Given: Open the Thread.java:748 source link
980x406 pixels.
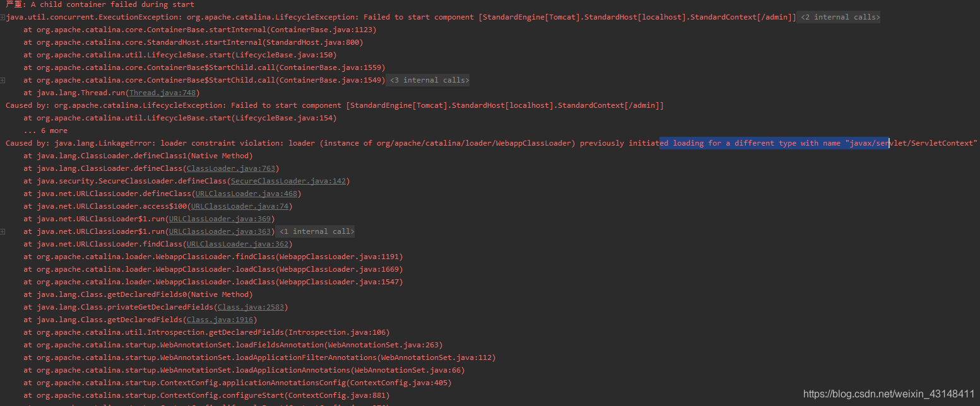Looking at the screenshot, I should pos(162,93).
